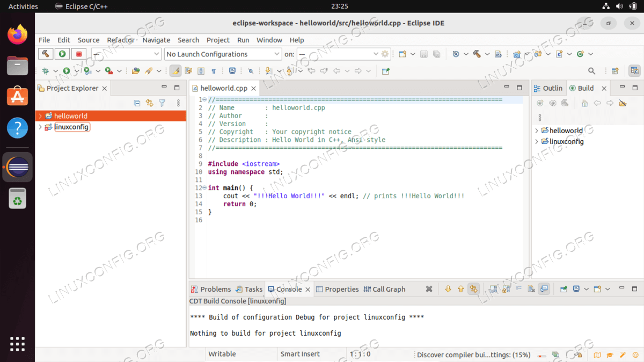The width and height of the screenshot is (644, 362).
Task: Open the launch target gear settings icon
Action: (x=385, y=54)
